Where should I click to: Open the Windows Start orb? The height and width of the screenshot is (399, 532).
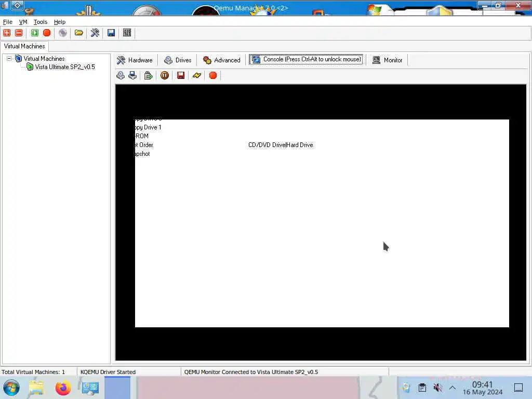(x=11, y=388)
